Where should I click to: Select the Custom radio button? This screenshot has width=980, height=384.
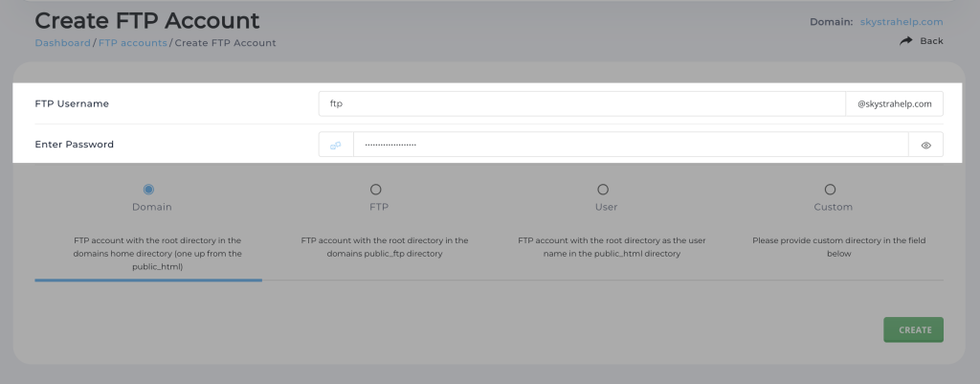[830, 190]
